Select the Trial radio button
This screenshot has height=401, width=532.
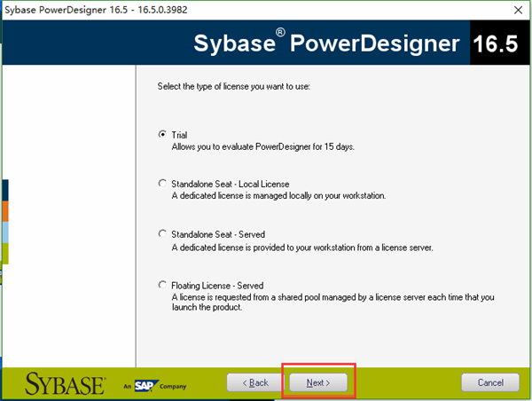tap(162, 135)
